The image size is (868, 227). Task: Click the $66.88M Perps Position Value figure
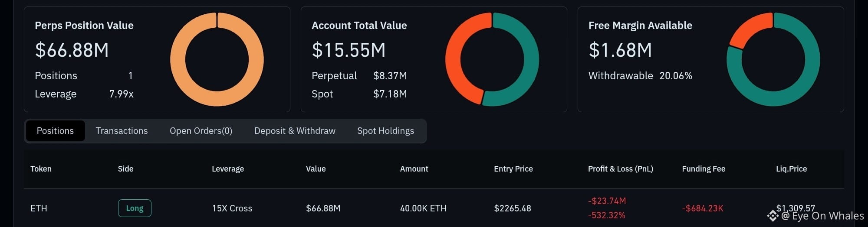pos(72,50)
